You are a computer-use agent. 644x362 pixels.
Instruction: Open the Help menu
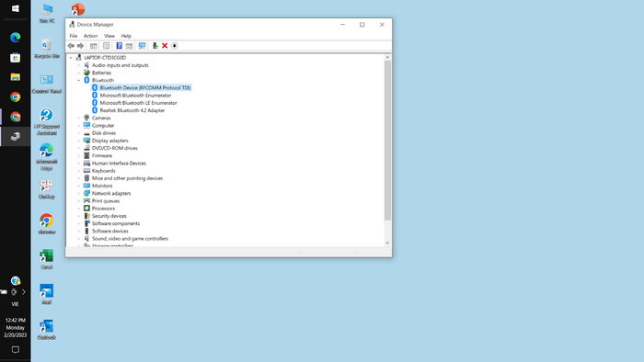point(126,36)
